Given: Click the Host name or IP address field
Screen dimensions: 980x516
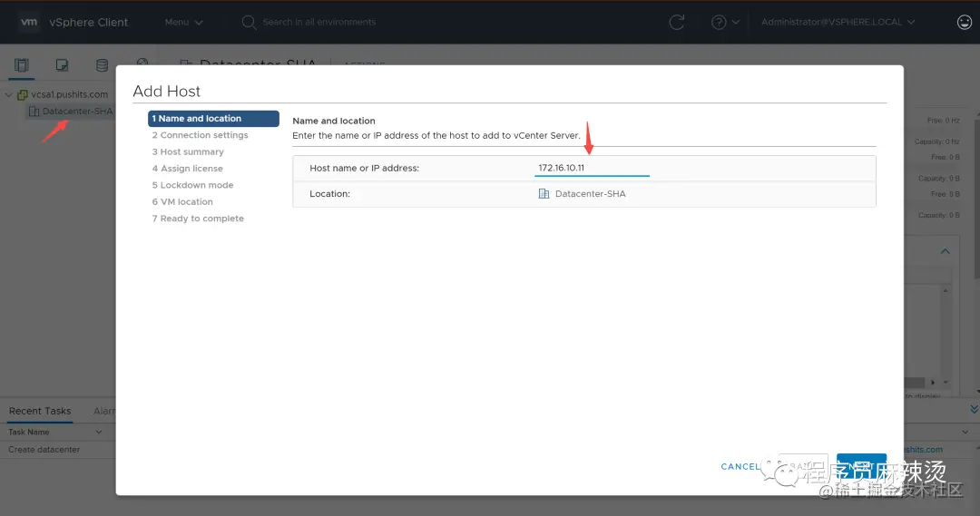Looking at the screenshot, I should 592,168.
